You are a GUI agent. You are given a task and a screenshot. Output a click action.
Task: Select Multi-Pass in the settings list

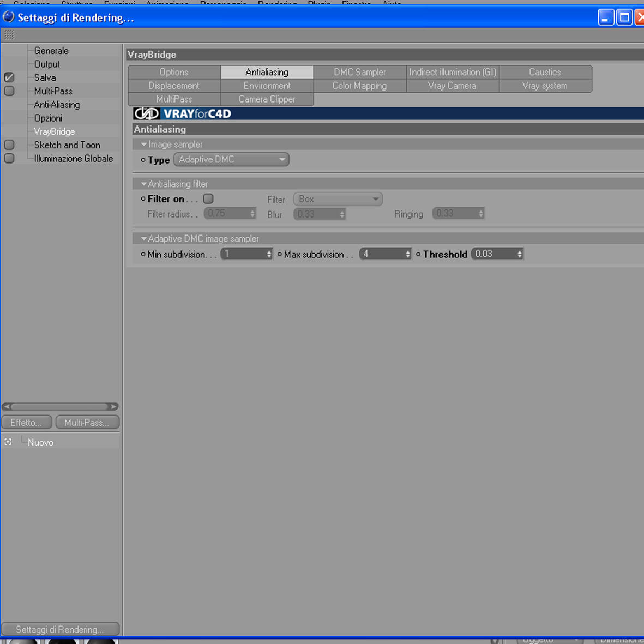tap(53, 91)
